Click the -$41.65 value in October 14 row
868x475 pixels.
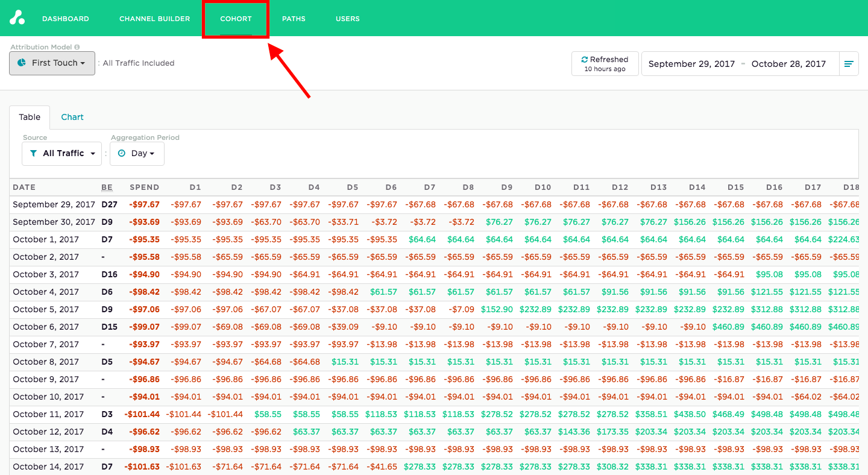[x=382, y=467]
